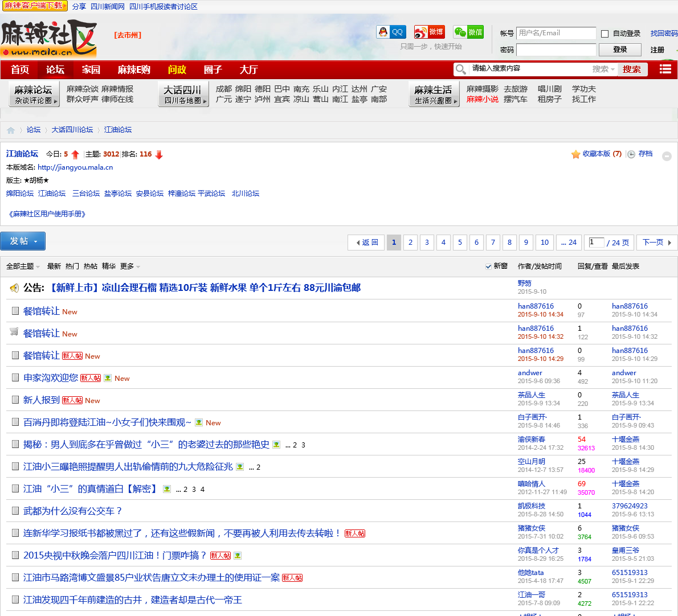Click thread icon before 新人报到
Viewport: 678px width, 616px height.
15,400
